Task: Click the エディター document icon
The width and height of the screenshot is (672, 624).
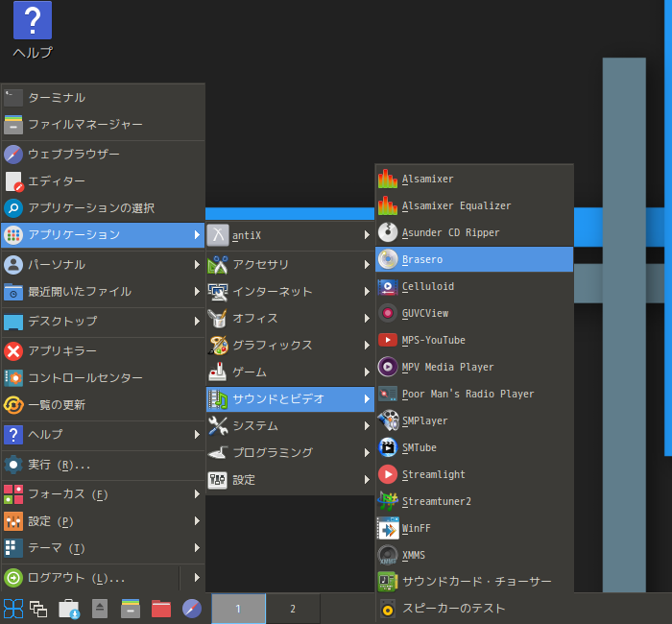Action: 13,181
